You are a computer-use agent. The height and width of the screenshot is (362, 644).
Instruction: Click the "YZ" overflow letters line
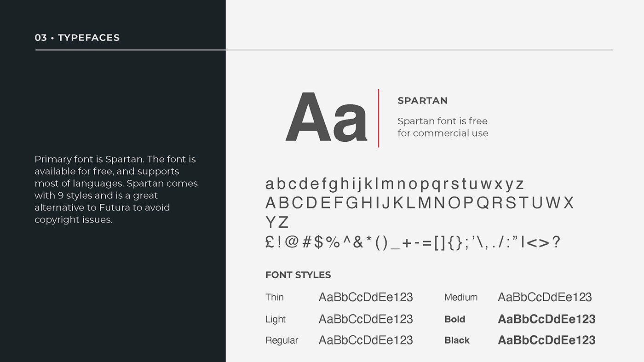point(277,223)
